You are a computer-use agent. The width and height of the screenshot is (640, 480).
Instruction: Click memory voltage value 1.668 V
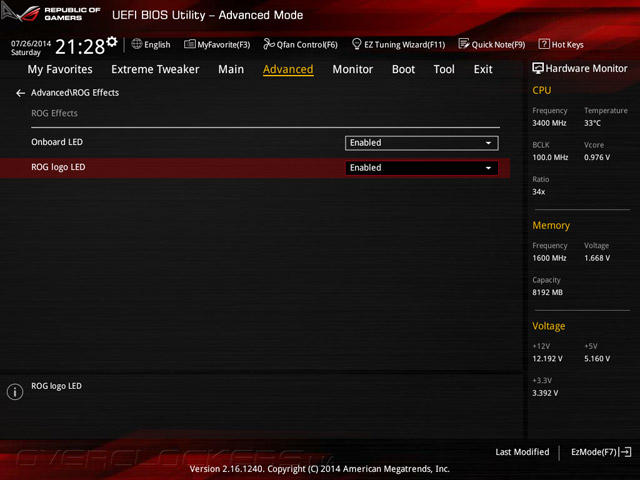[x=597, y=258]
